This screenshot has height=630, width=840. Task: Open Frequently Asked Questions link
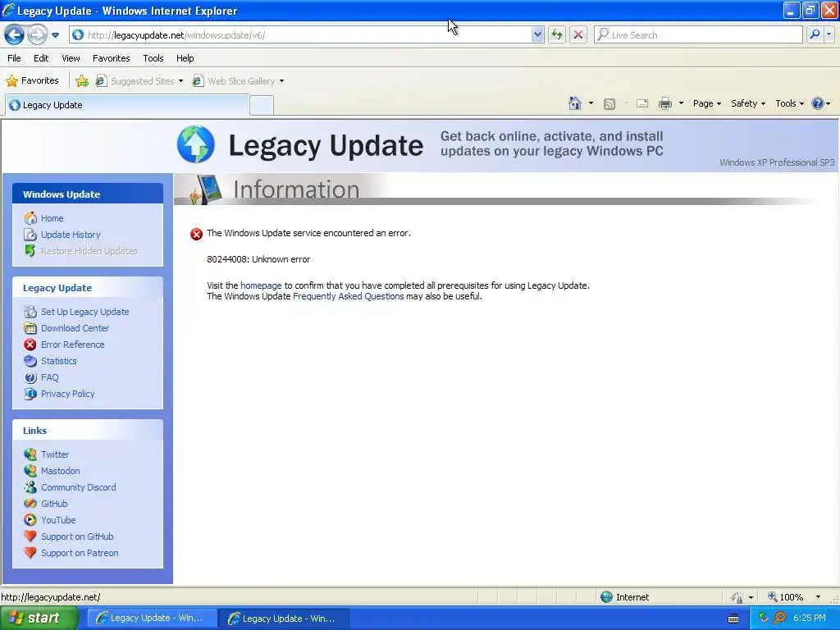coord(348,296)
